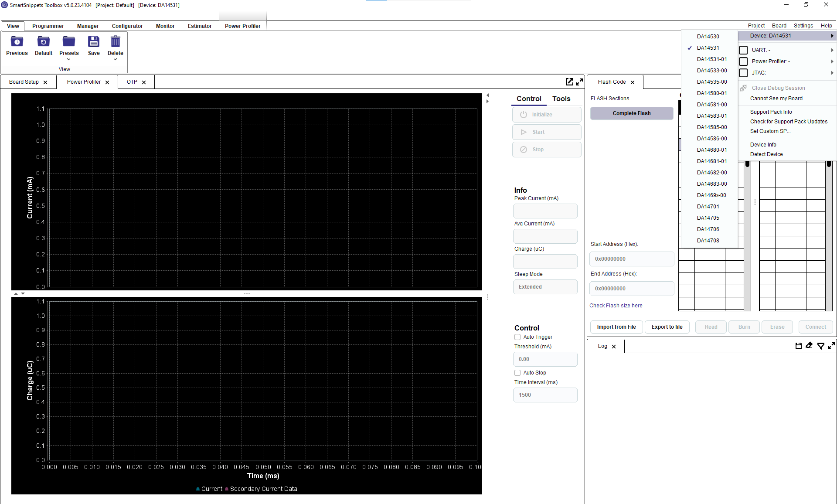Viewport: 837px width, 504px height.
Task: Close the Power Profiler tab
Action: [x=107, y=82]
